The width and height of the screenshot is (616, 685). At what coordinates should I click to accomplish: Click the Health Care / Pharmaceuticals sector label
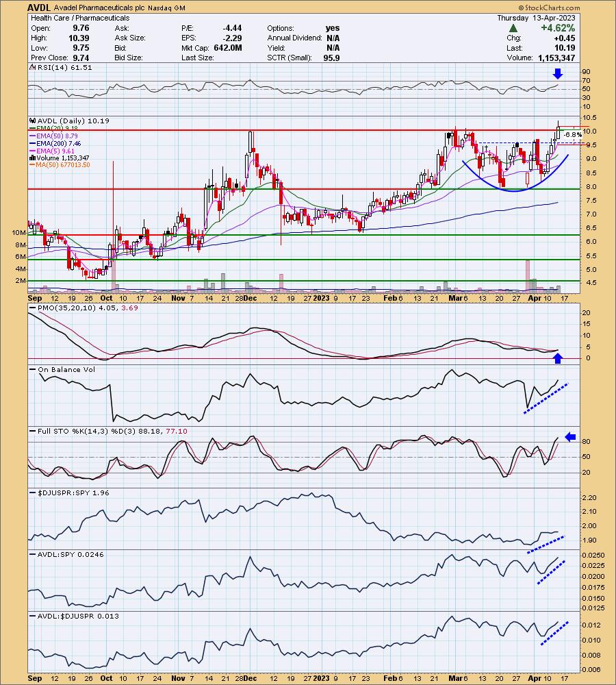click(80, 18)
